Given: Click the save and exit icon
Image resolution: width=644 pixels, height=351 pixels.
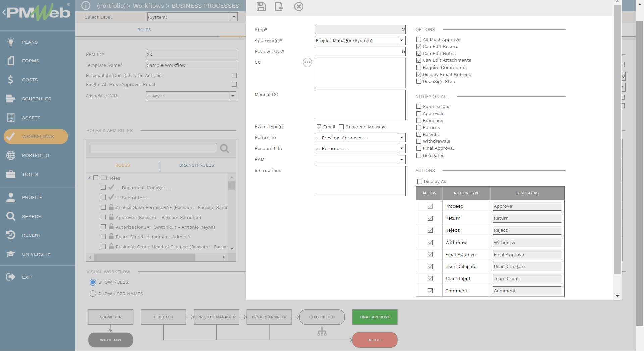Looking at the screenshot, I should pos(279,7).
